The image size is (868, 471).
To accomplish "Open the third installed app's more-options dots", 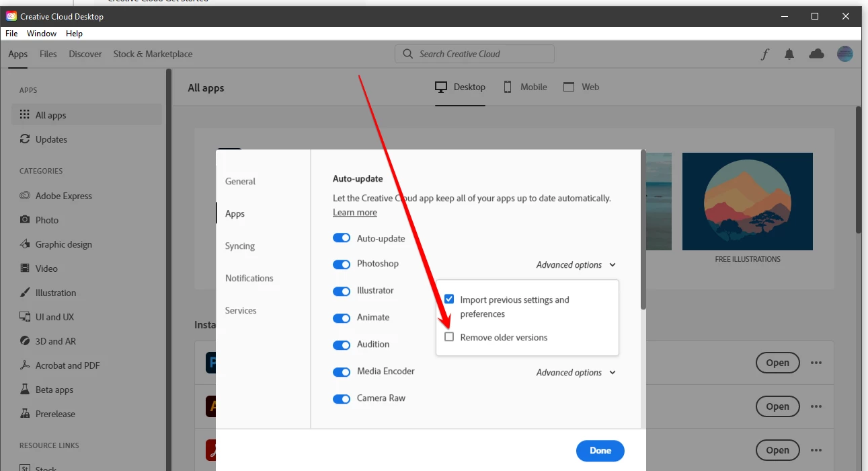I will (816, 450).
